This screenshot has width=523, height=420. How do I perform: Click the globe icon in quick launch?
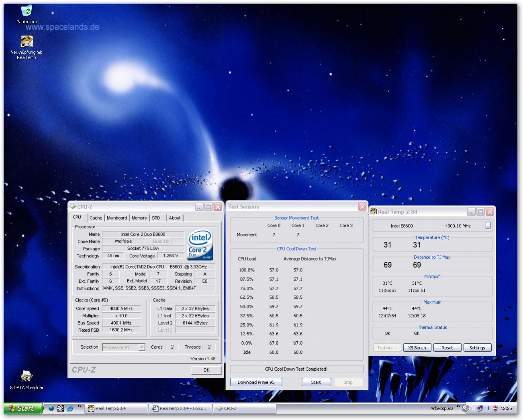(x=51, y=408)
